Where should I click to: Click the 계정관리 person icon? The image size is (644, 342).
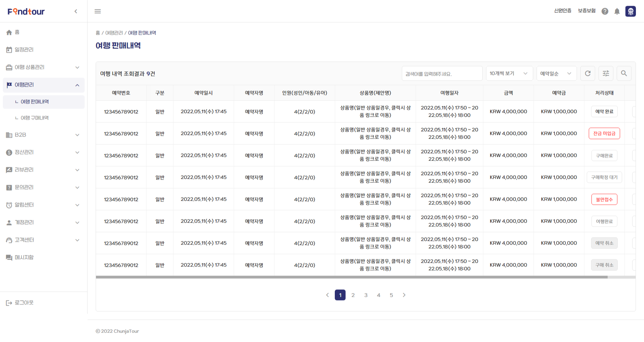click(x=9, y=223)
